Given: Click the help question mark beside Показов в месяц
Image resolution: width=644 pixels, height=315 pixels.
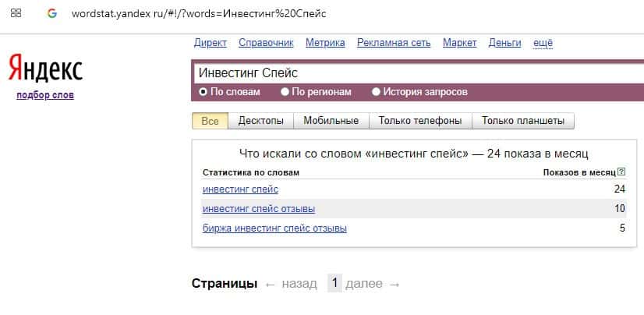Looking at the screenshot, I should [x=621, y=172].
